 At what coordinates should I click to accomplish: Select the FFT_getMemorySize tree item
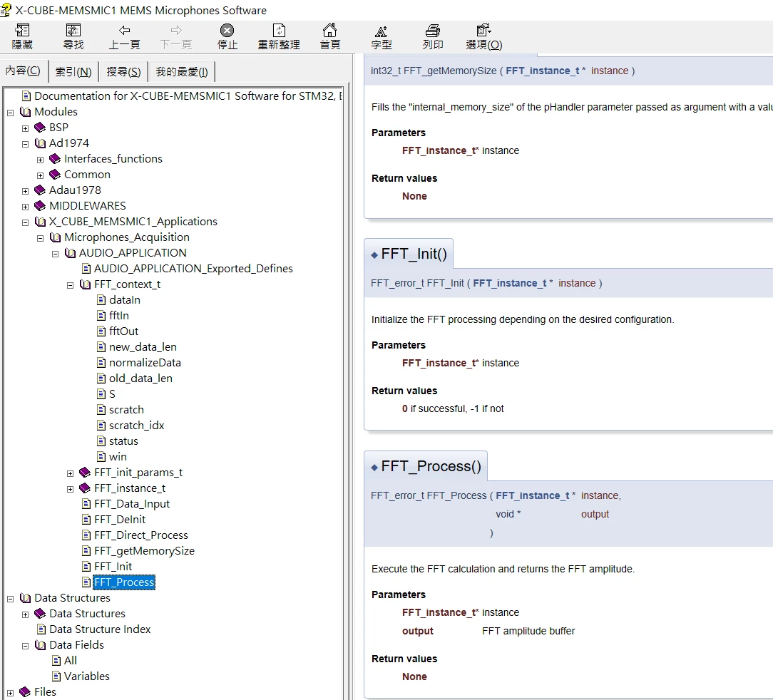pyautogui.click(x=145, y=551)
